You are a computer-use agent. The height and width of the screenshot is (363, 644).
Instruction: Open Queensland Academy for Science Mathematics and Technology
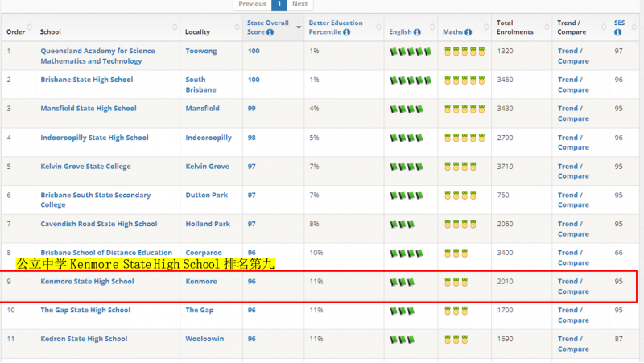pos(97,56)
